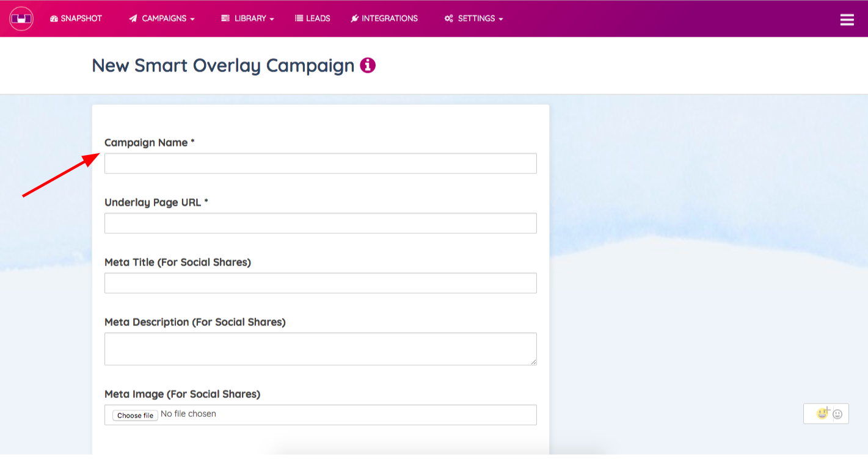Open the Snapshot dashboard
868x459 pixels.
[76, 18]
